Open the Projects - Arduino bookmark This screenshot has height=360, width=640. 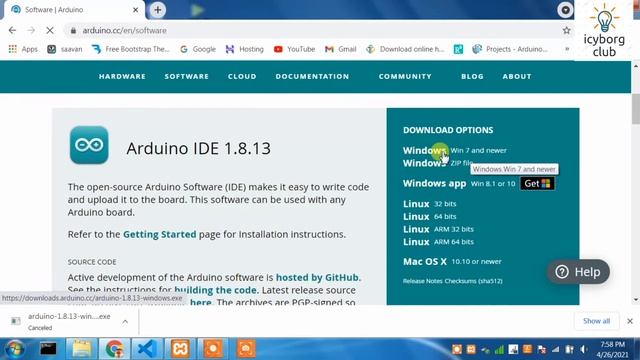(510, 49)
